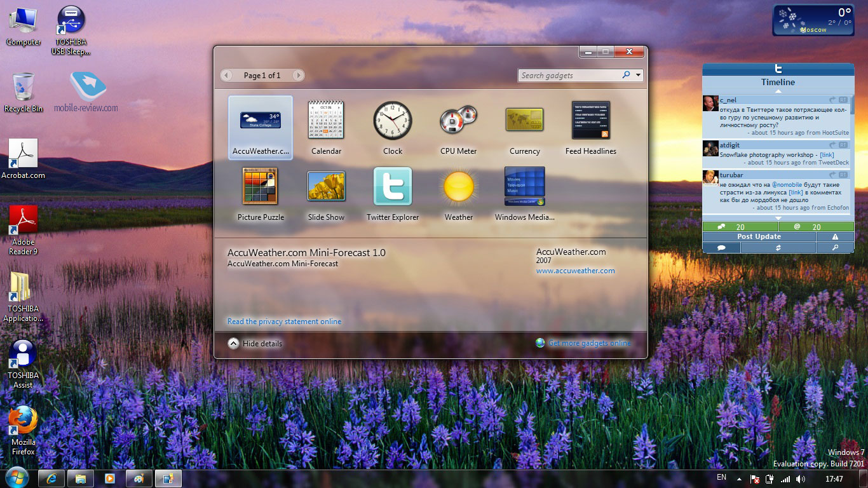
Task: Open the Twitter gadget timeline speech-bubble tab
Action: pyautogui.click(x=721, y=248)
